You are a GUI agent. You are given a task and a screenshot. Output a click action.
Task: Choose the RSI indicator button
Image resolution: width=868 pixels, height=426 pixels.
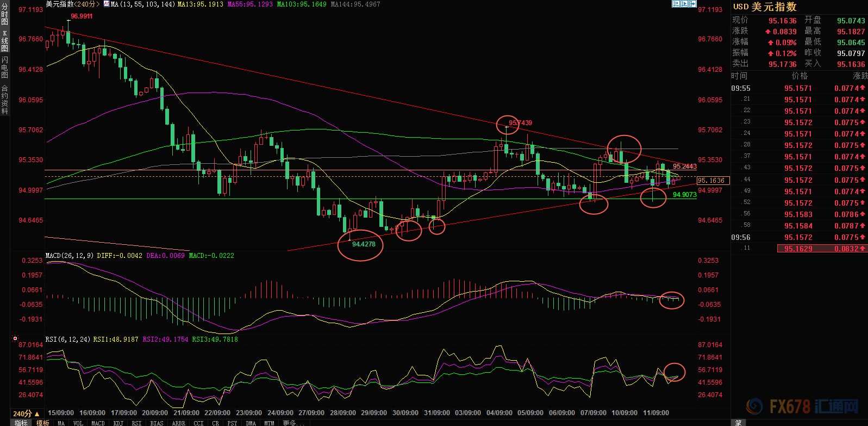click(x=136, y=423)
